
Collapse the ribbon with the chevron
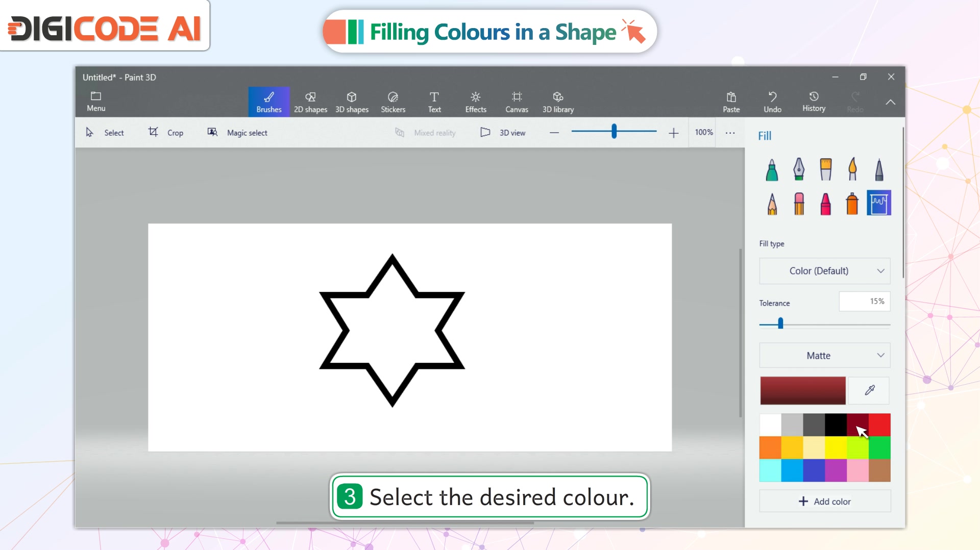tap(891, 102)
